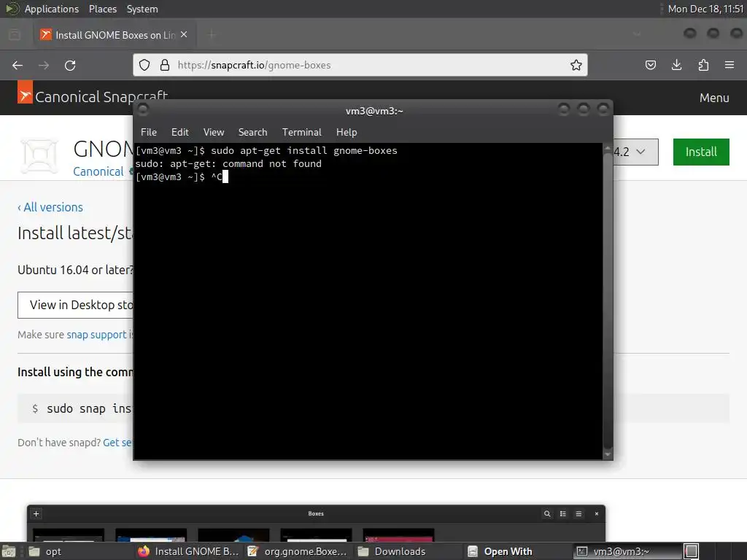Click the Canonical Snapcraft logo
This screenshot has width=747, height=560.
[93, 97]
